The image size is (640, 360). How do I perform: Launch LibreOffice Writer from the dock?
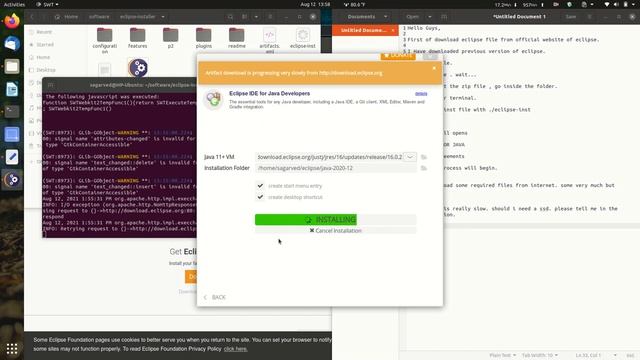pos(12,89)
